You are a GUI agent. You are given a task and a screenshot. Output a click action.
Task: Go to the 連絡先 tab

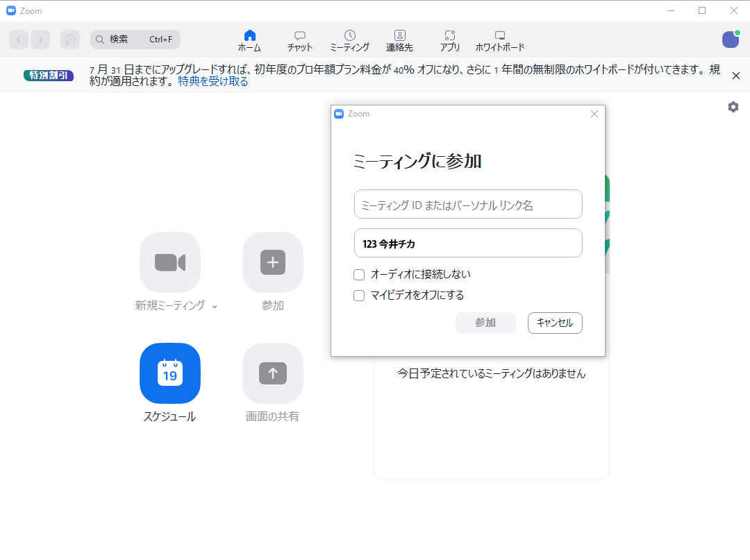tap(399, 41)
